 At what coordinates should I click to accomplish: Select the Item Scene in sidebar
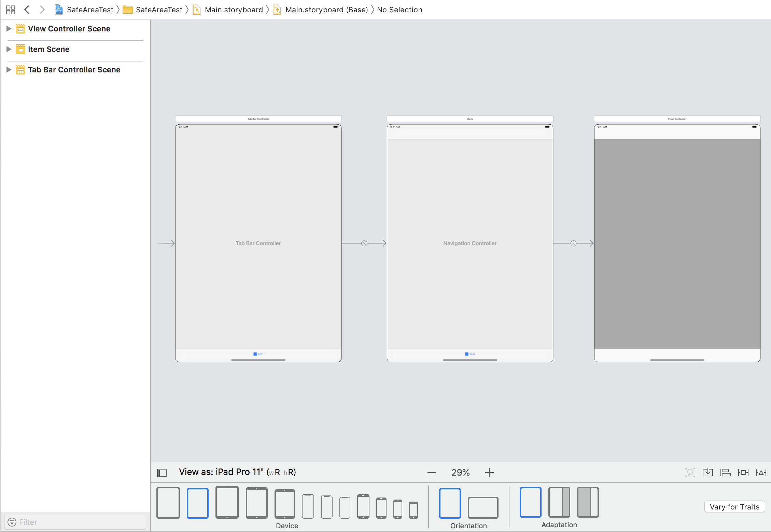[x=49, y=49]
